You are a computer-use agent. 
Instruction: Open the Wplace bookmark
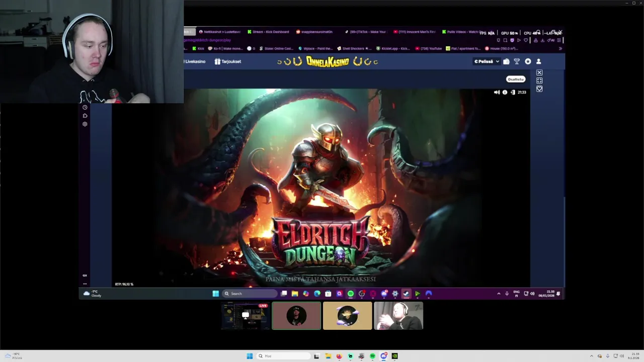315,49
